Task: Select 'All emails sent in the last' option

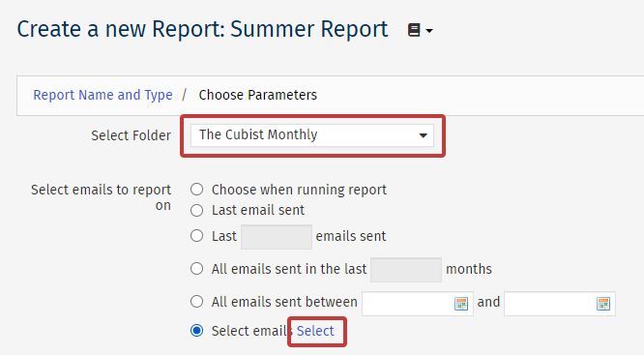Action: pyautogui.click(x=196, y=269)
